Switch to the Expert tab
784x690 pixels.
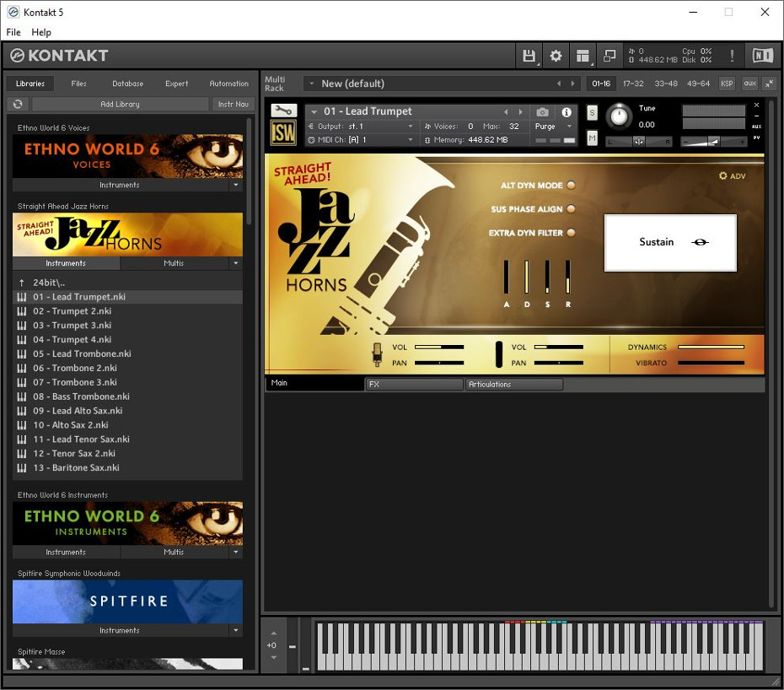[x=176, y=84]
